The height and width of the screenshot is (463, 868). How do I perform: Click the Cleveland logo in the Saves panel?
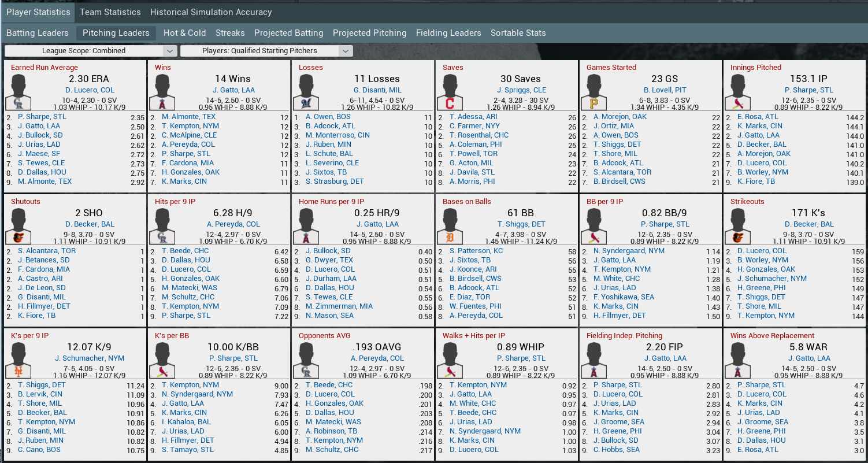(450, 103)
